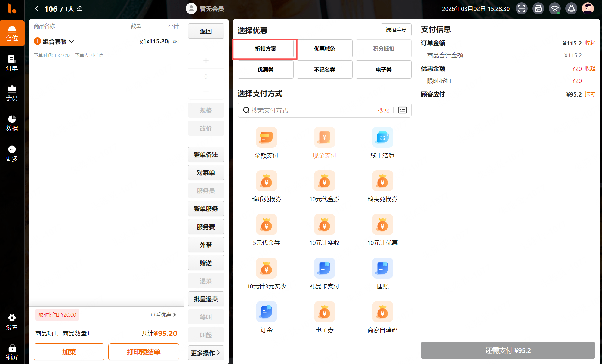Screen dimensions: 602x364
Task: Select the 挂账 on-account payment icon
Action: [382, 268]
